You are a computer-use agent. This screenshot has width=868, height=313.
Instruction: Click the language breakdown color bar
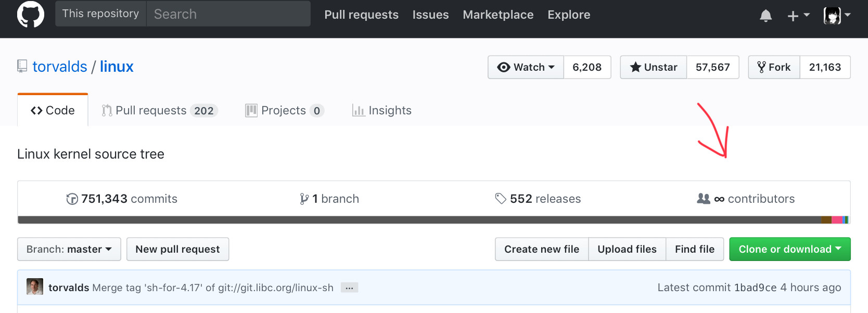point(433,220)
